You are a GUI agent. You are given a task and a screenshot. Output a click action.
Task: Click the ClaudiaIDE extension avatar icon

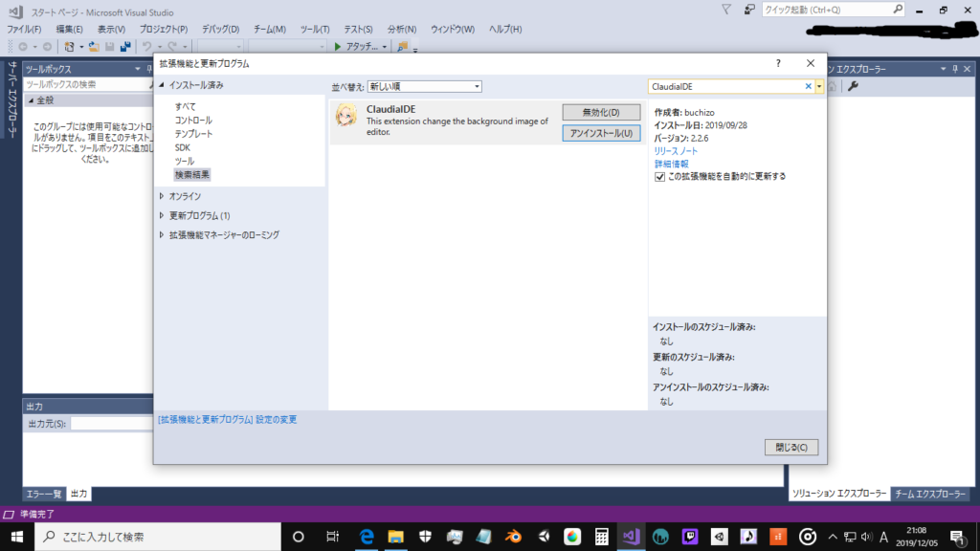346,116
